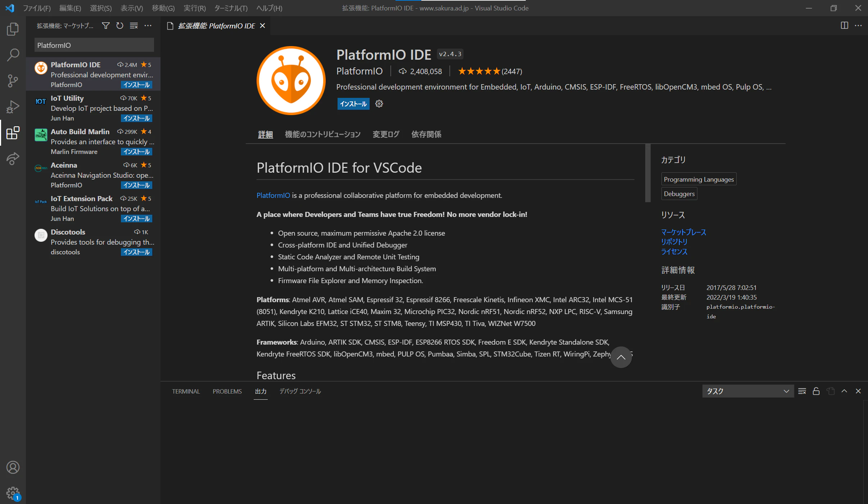Viewport: 868px width, 504px height.
Task: Open extensions sidebar more actions menu
Action: pos(148,26)
